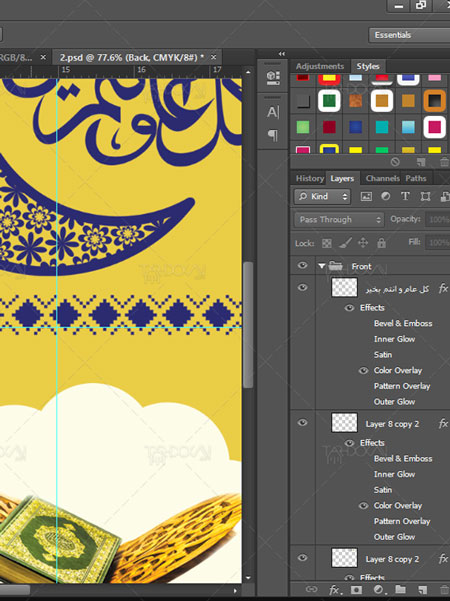Hide the Arabic text layer
Viewport: 450px width, 601px height.
coord(302,287)
